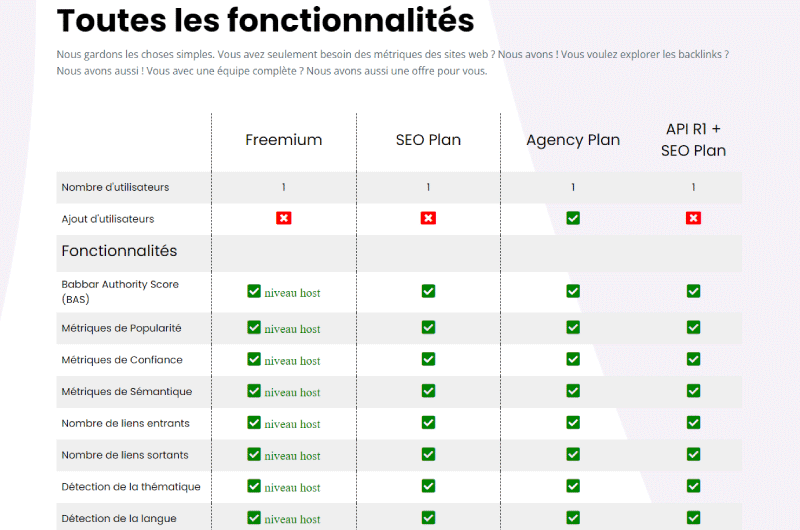Click the SEO Plan checkmark for Métriques de Popularité

tap(428, 327)
